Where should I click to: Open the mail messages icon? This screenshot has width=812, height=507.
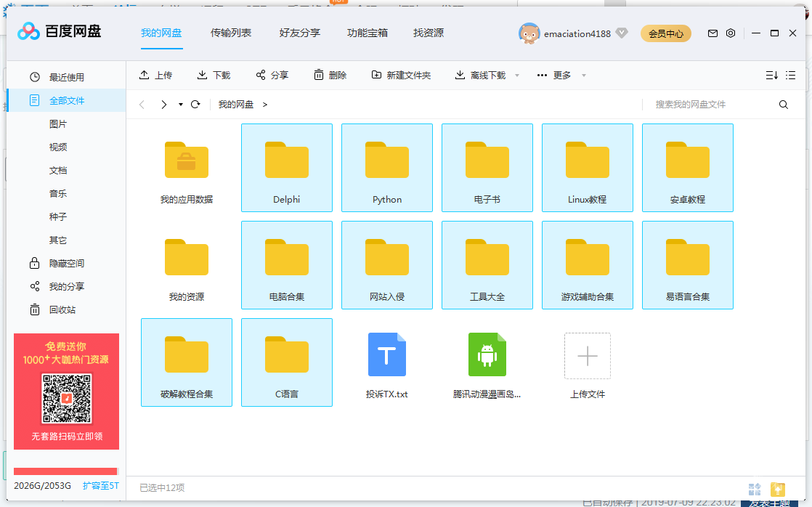[x=712, y=33]
